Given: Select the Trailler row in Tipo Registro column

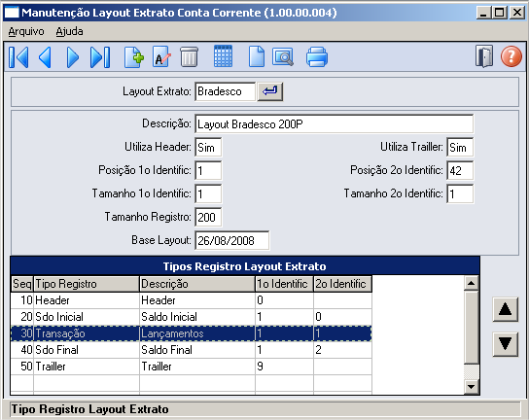Looking at the screenshot, I should tap(87, 367).
